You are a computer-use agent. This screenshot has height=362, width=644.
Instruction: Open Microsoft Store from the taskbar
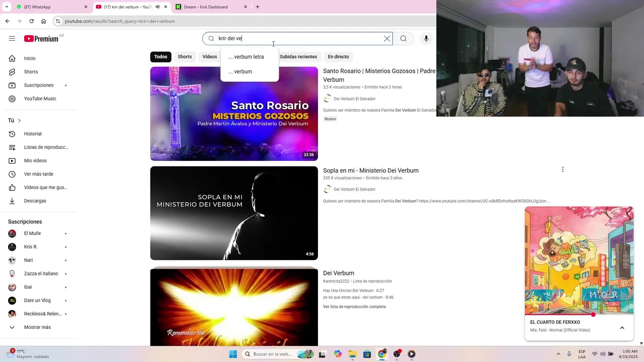coord(367,354)
